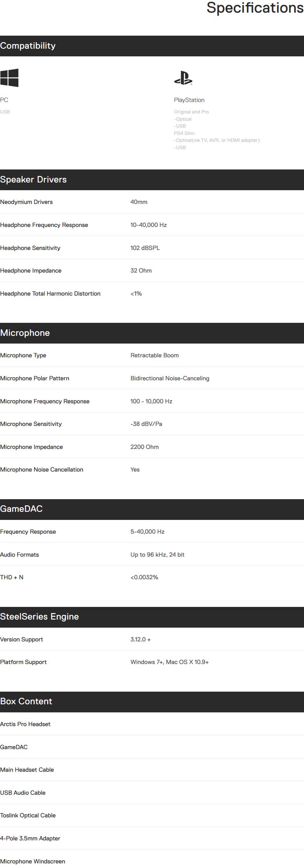Click the GameDAC section header bar

pos(152,510)
